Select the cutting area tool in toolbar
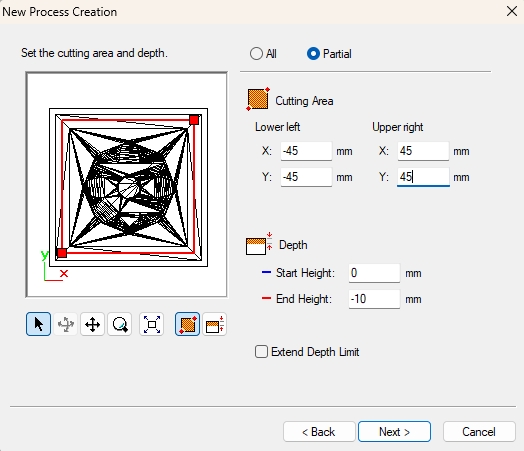This screenshot has width=524, height=451. tap(187, 324)
